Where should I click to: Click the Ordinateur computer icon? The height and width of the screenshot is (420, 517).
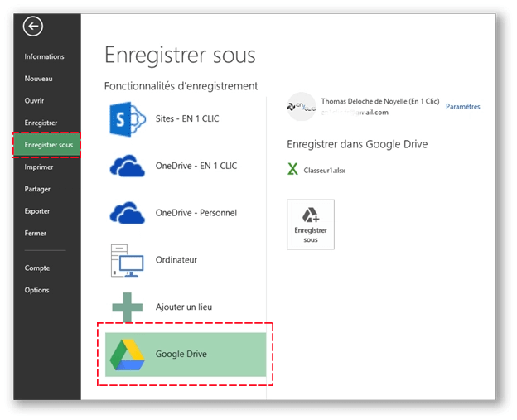(x=128, y=260)
